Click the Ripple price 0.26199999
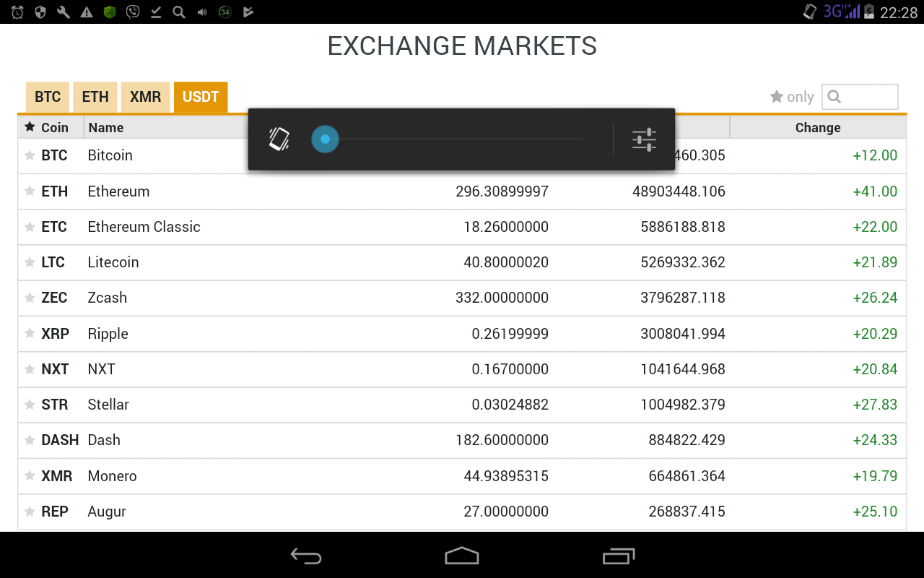This screenshot has width=924, height=578. [x=510, y=334]
